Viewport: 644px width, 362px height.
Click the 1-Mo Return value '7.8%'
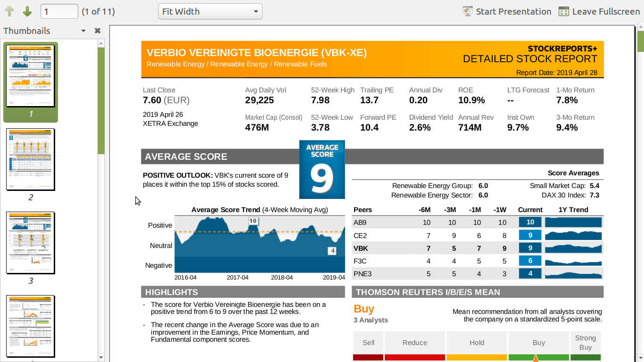tap(567, 100)
